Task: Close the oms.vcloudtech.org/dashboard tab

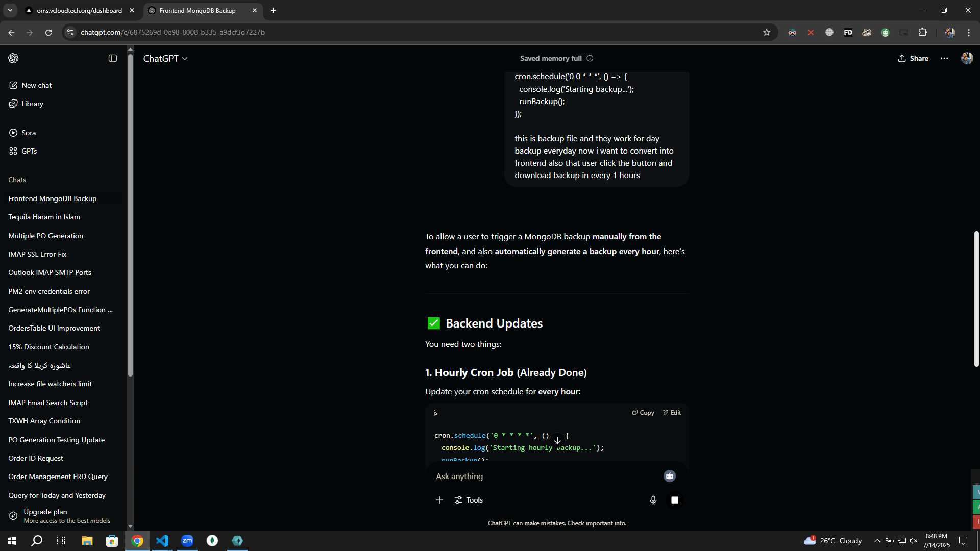Action: pos(132,10)
